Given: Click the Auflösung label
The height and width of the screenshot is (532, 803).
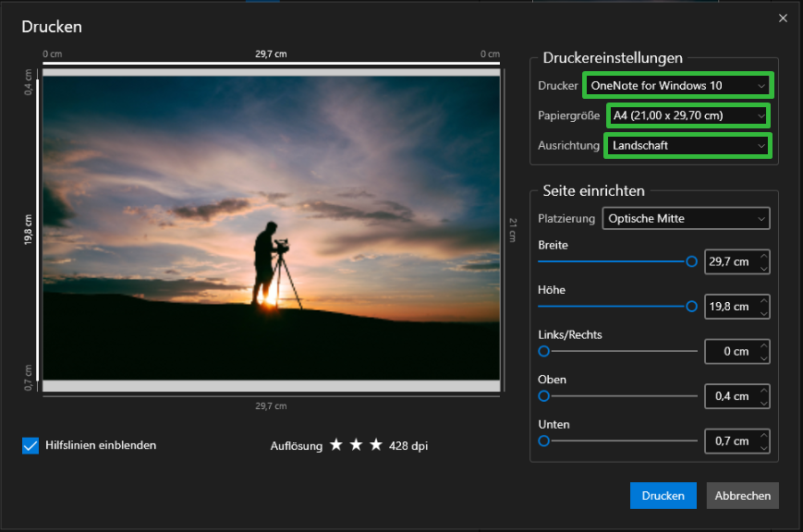Looking at the screenshot, I should (x=297, y=446).
